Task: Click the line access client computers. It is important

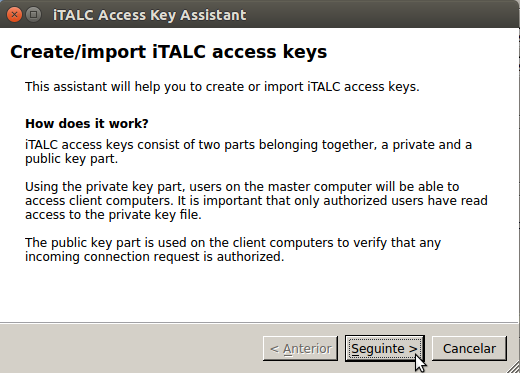Action: 256,201
